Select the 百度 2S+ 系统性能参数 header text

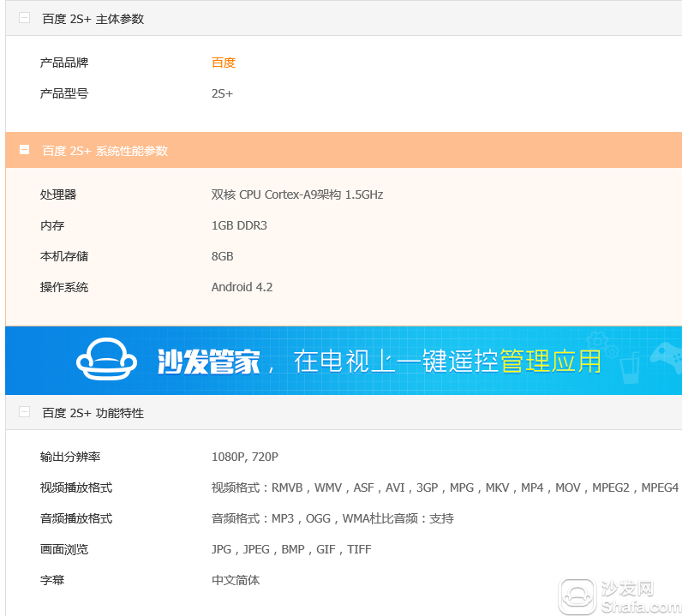105,151
